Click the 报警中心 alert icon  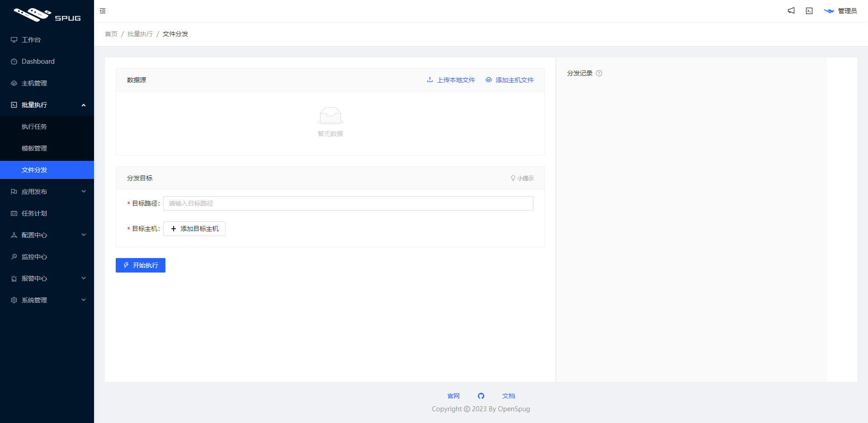[14, 278]
